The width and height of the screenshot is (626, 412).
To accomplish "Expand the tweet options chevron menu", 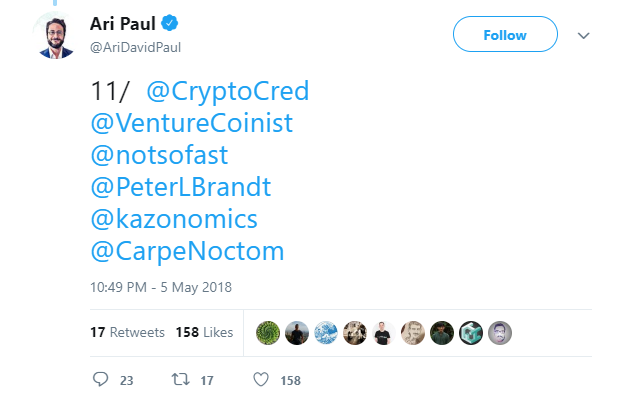I will pos(585,35).
